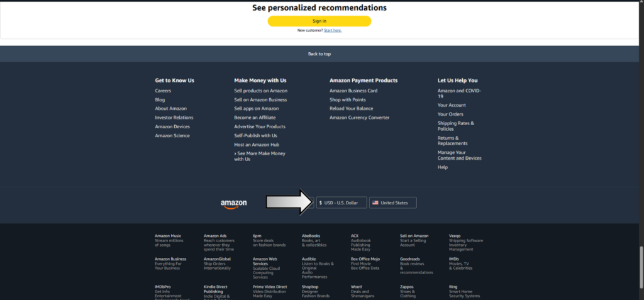The height and width of the screenshot is (300, 644).
Task: Click Sell products on Amazon
Action: [261, 91]
